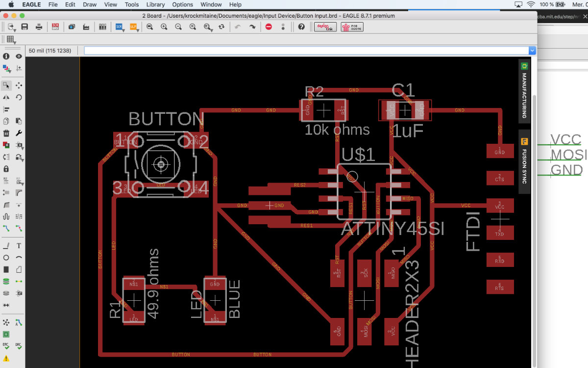
Task: Select the Dimension tool
Action: [x=6, y=305]
